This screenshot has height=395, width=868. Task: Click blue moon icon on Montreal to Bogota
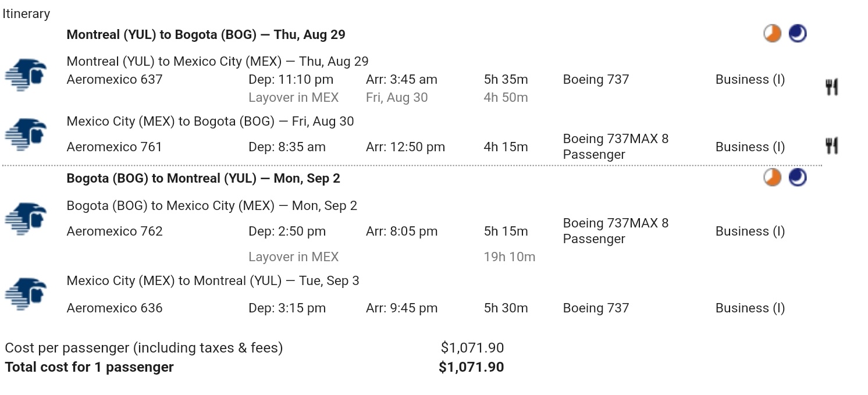pyautogui.click(x=798, y=34)
